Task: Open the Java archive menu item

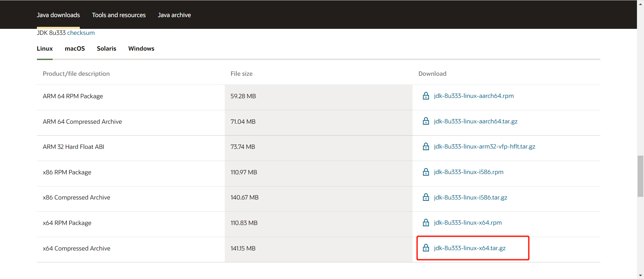Action: tap(174, 15)
